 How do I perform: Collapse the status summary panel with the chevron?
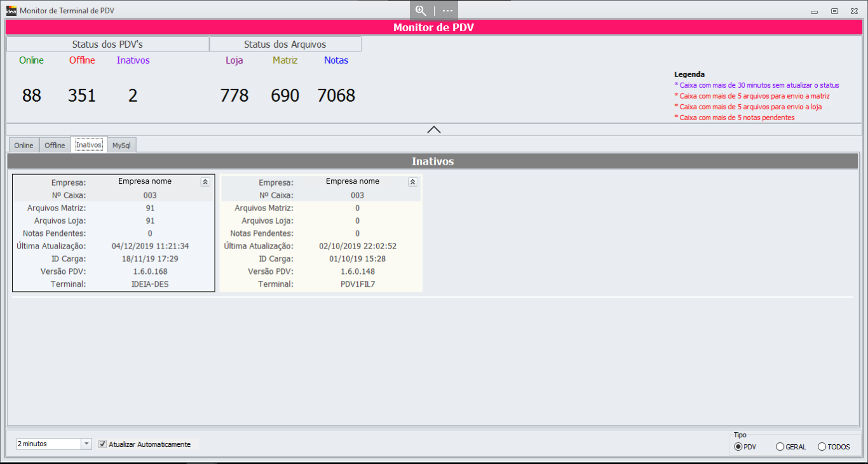pyautogui.click(x=434, y=130)
